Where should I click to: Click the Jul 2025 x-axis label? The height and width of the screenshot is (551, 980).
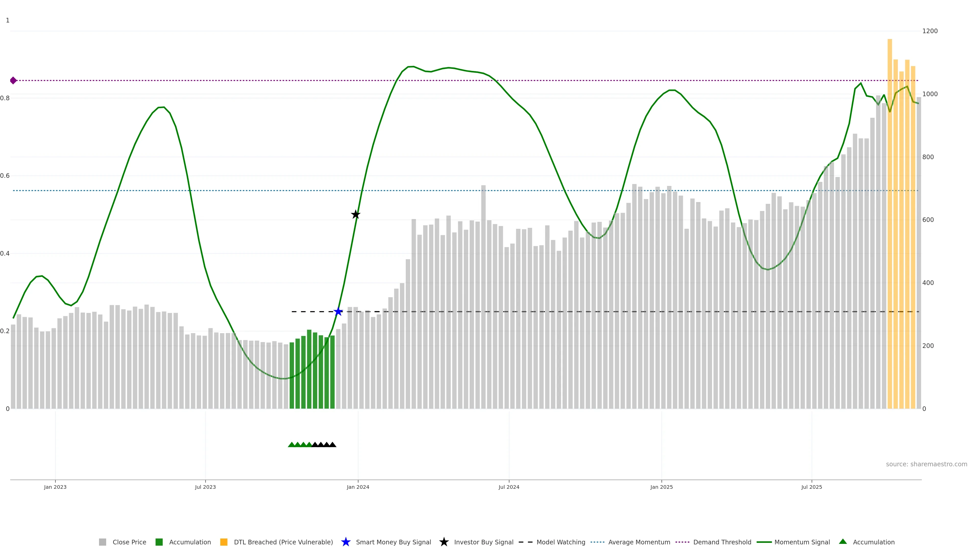(812, 487)
